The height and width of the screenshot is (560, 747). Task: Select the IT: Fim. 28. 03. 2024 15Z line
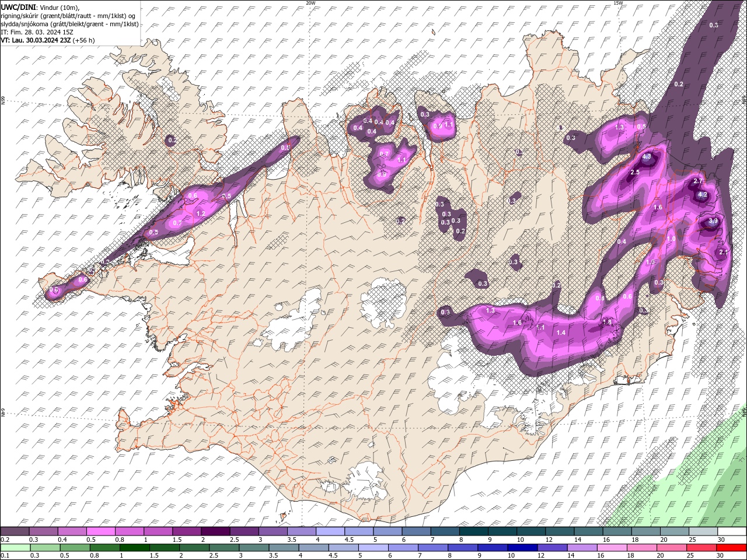[37, 32]
